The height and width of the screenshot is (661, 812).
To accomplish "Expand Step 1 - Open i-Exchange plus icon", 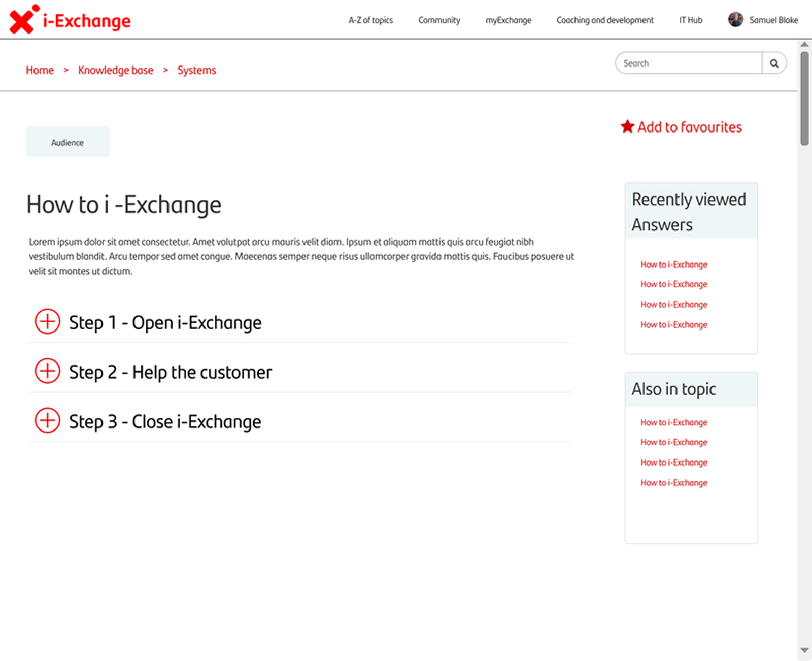I will pos(47,321).
